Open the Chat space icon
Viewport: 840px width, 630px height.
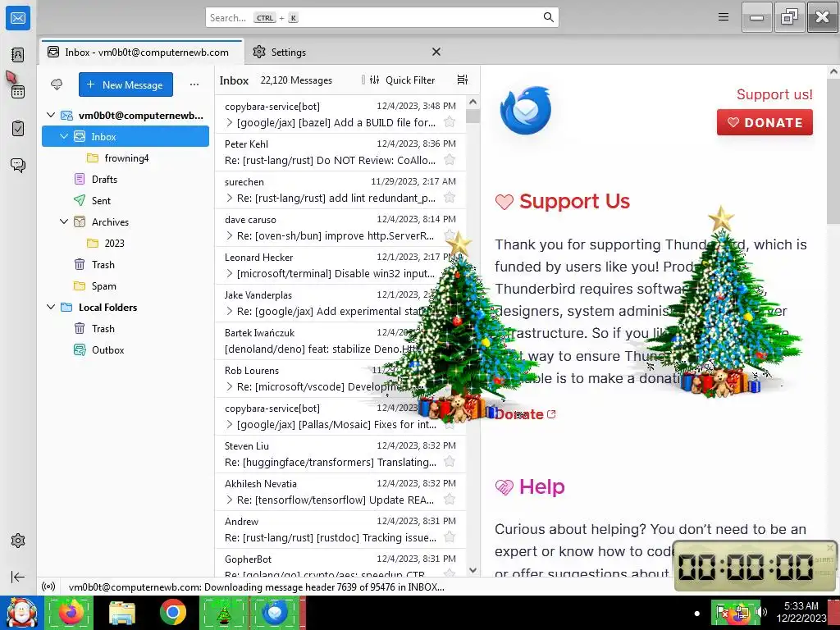point(18,165)
